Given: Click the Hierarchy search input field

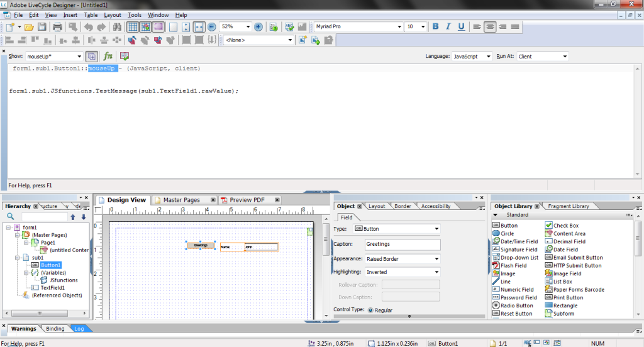Looking at the screenshot, I should pyautogui.click(x=45, y=217).
